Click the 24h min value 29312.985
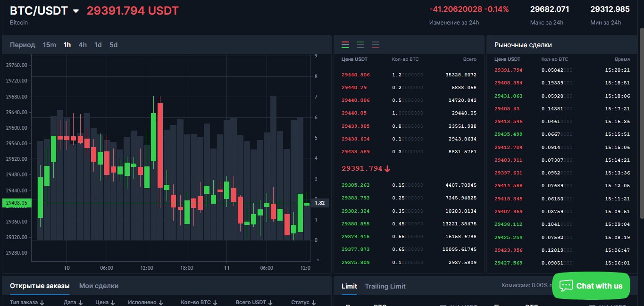The width and height of the screenshot is (644, 306). (x=610, y=9)
